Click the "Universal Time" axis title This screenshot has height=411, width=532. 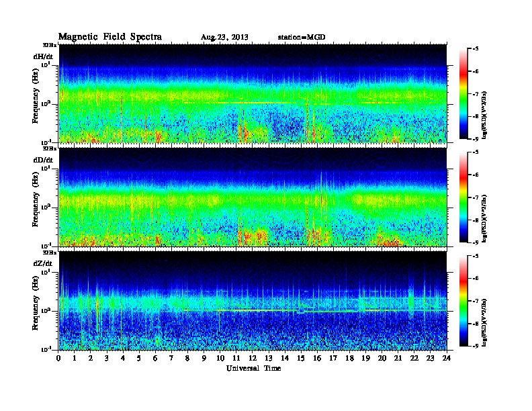[253, 368]
